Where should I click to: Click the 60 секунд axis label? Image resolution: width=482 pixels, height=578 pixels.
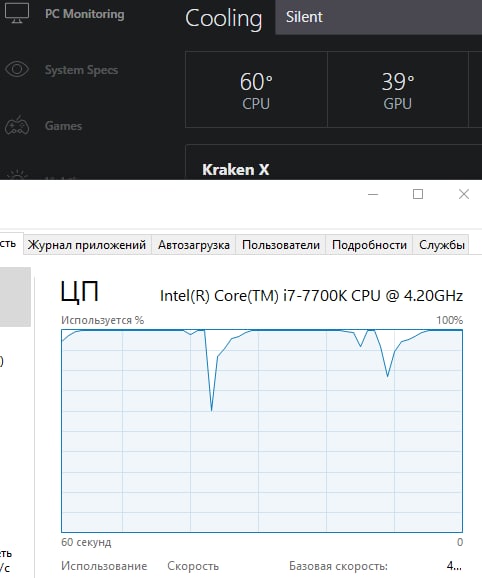pyautogui.click(x=86, y=542)
